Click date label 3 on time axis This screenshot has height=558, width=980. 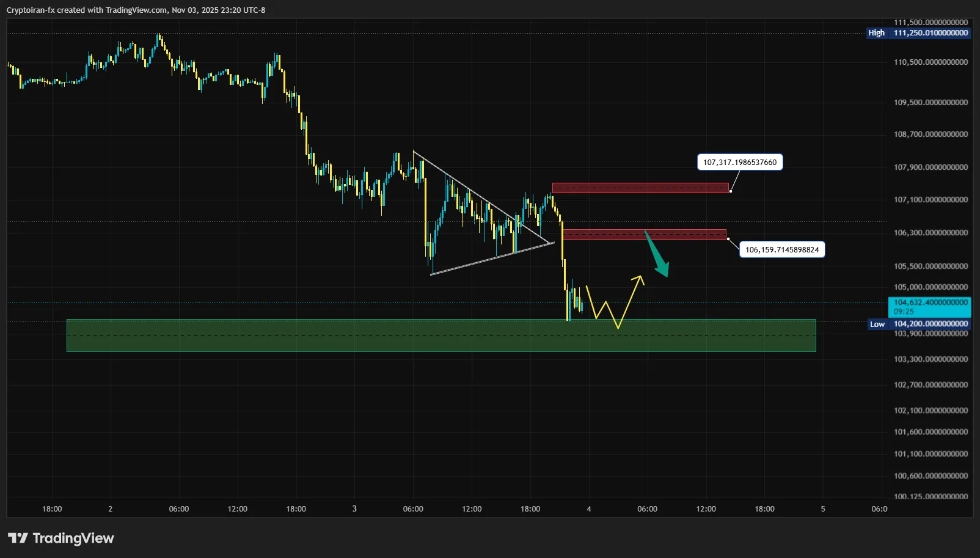[354, 508]
